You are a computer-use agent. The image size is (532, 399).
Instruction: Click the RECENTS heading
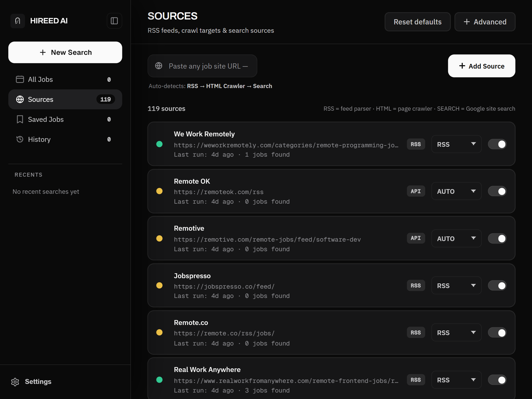28,175
